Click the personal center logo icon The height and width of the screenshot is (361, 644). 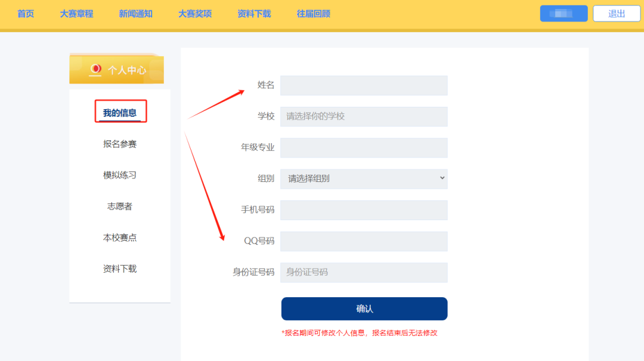(95, 70)
